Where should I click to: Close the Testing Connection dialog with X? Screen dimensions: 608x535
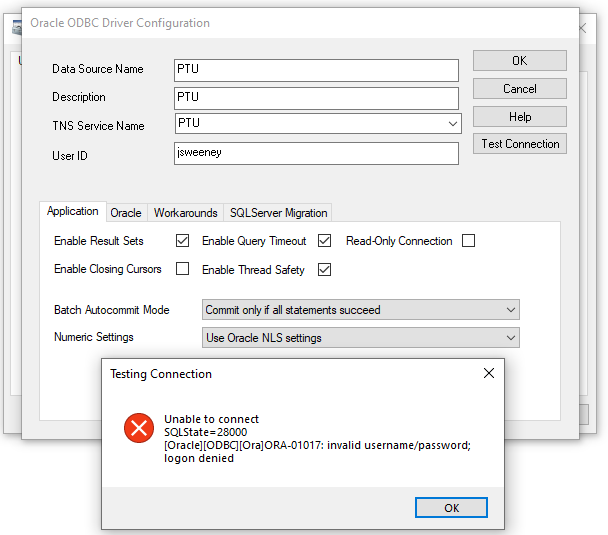pos(489,373)
